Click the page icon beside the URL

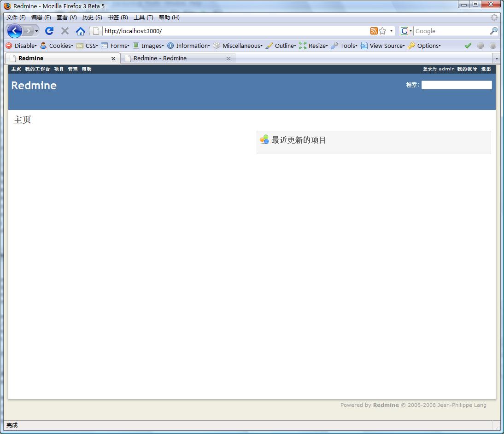(x=96, y=31)
